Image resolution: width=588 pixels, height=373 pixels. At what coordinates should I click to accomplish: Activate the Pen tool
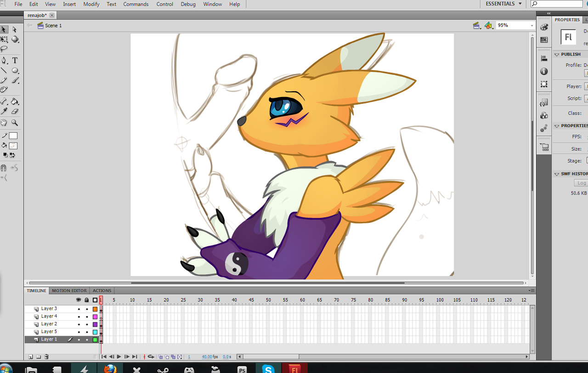[x=4, y=60]
